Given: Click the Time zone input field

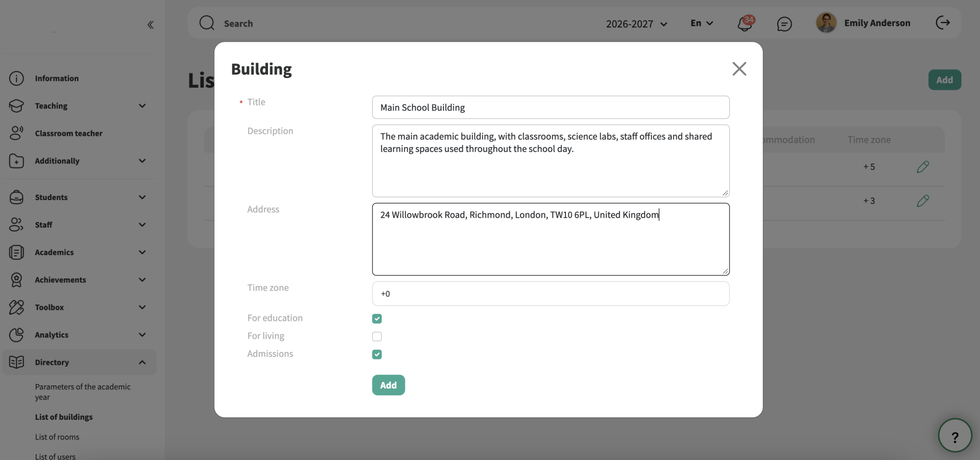Looking at the screenshot, I should coord(551,294).
